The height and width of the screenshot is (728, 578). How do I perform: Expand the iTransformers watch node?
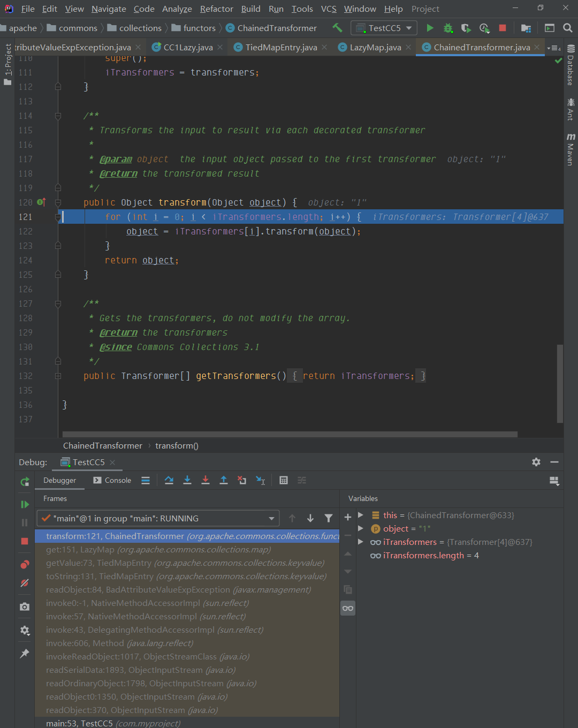pyautogui.click(x=361, y=542)
